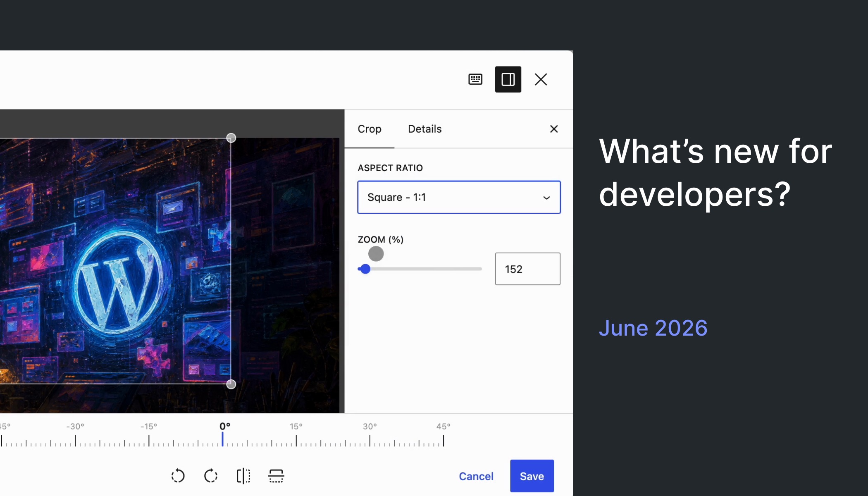Open the Aspect Ratio dropdown
Image resolution: width=868 pixels, height=496 pixels.
459,197
